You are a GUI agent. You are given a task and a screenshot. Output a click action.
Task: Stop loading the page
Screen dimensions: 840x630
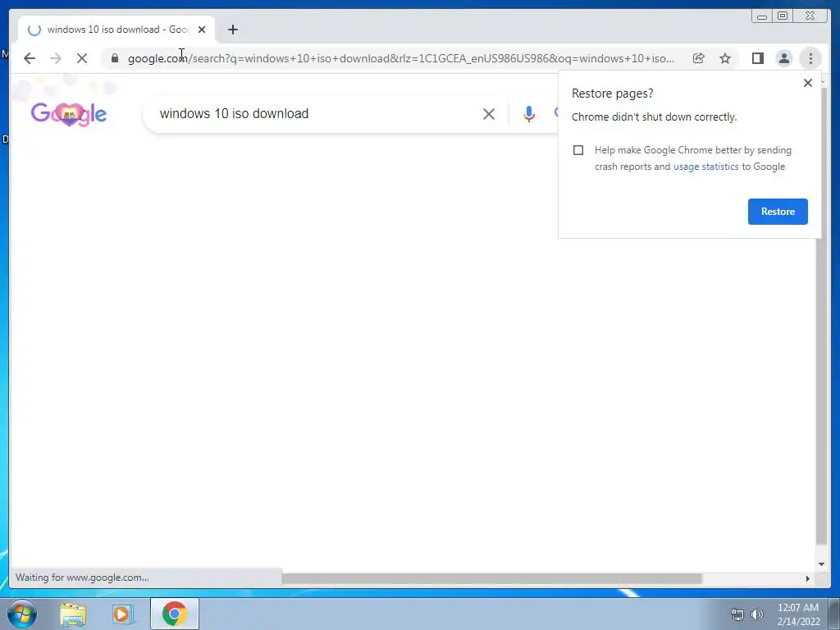click(82, 58)
